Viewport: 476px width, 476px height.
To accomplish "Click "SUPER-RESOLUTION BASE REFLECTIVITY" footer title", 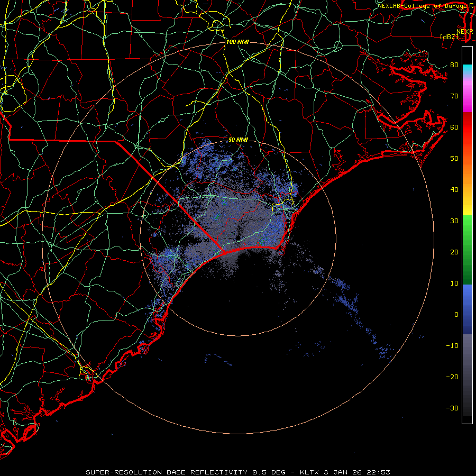I will tap(167, 472).
